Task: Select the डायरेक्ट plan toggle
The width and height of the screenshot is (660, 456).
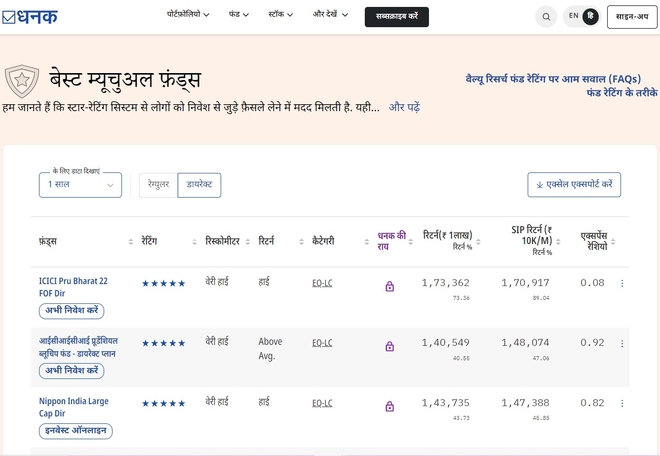Action: 199,185
